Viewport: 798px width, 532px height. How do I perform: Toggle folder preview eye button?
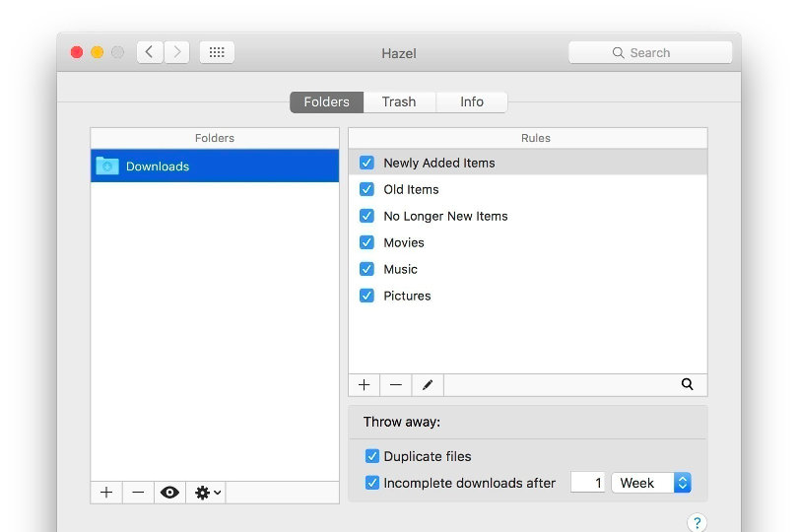pos(169,493)
